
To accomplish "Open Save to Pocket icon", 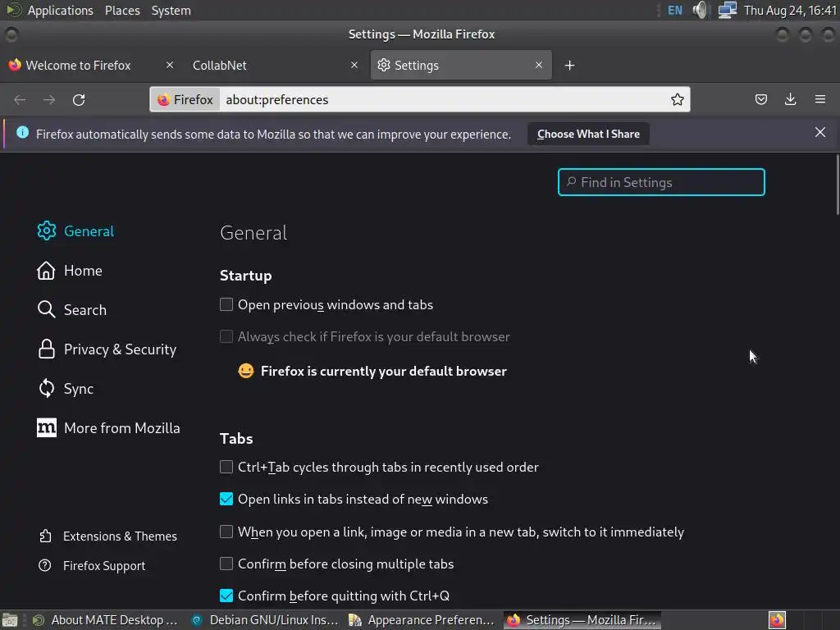I will coord(760,99).
